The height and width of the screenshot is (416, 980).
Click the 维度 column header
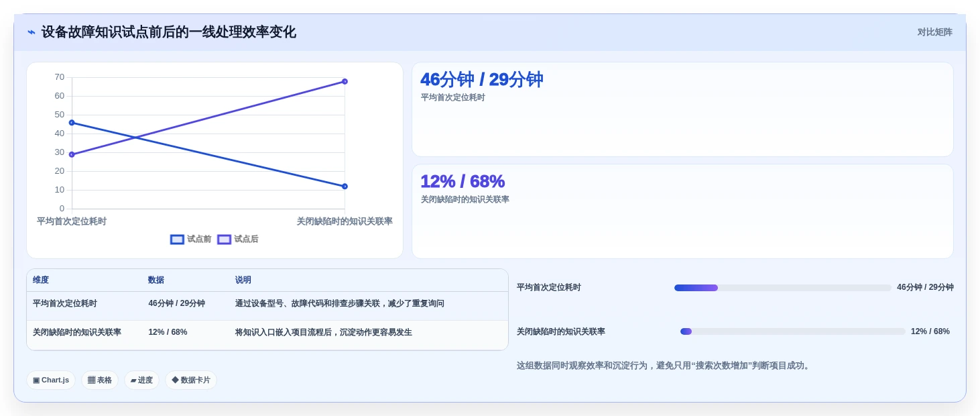[41, 280]
